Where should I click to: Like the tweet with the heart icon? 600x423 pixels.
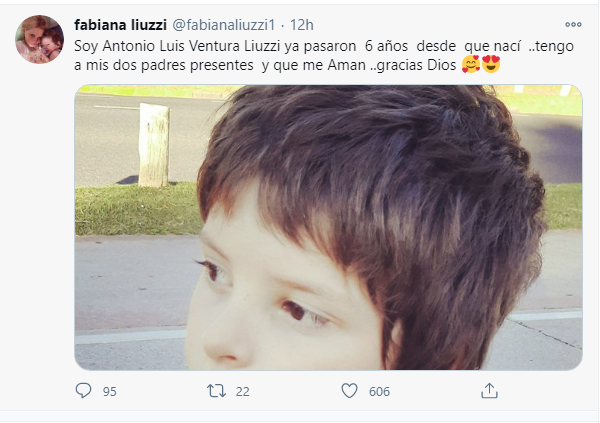click(349, 391)
